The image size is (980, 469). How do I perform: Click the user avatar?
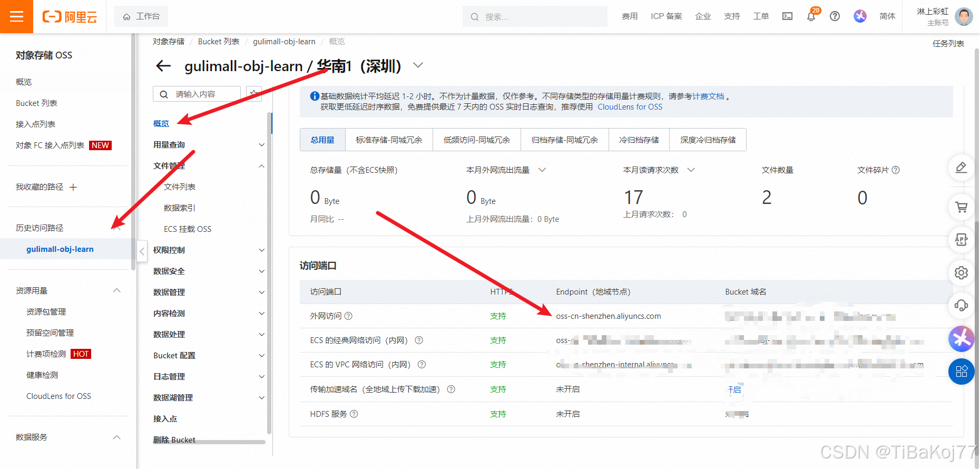[x=964, y=16]
